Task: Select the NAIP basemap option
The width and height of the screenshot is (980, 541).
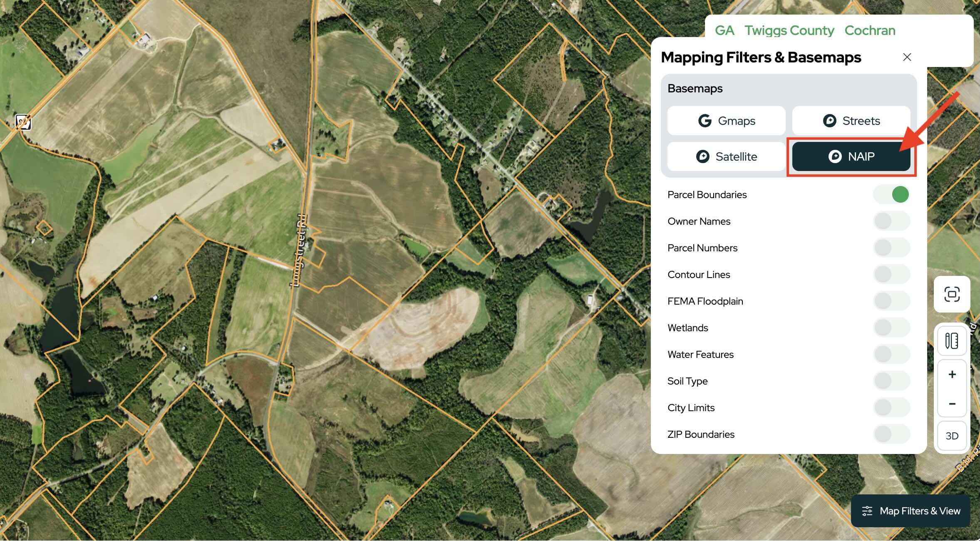Action: (x=851, y=156)
